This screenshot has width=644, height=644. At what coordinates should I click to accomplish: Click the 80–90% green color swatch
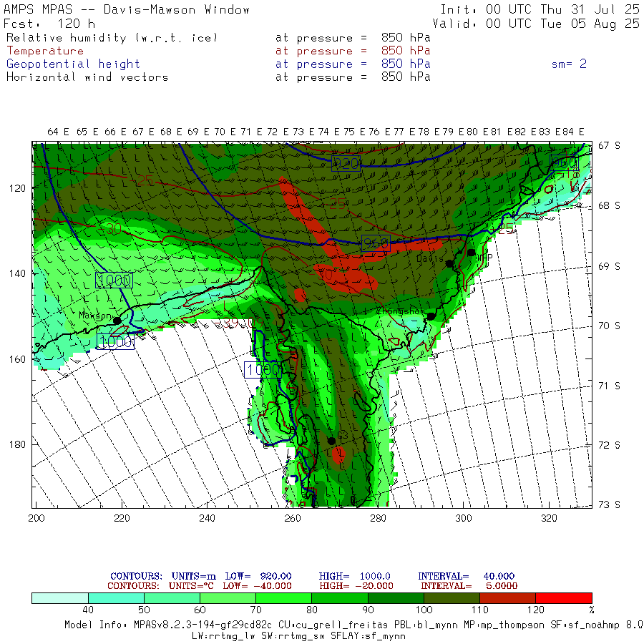point(340,598)
